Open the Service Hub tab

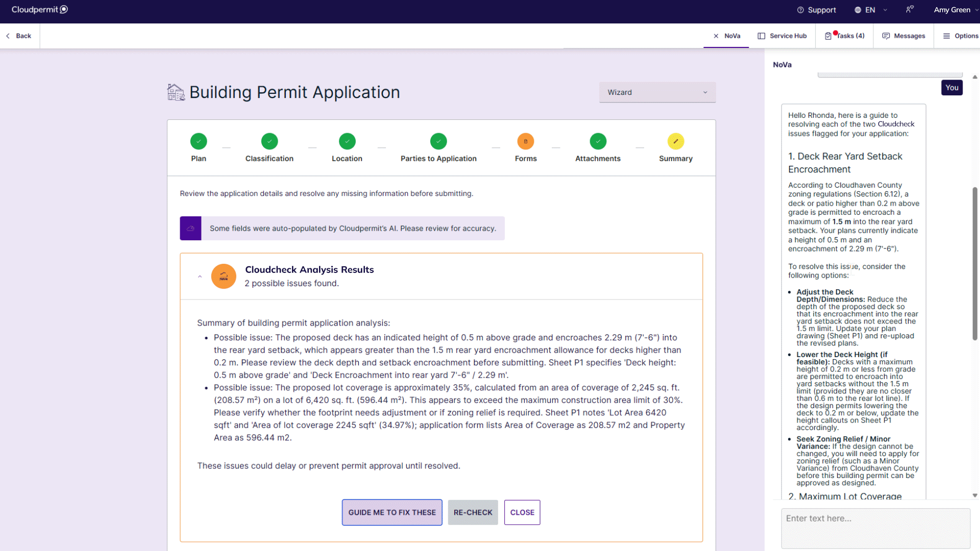(x=782, y=36)
